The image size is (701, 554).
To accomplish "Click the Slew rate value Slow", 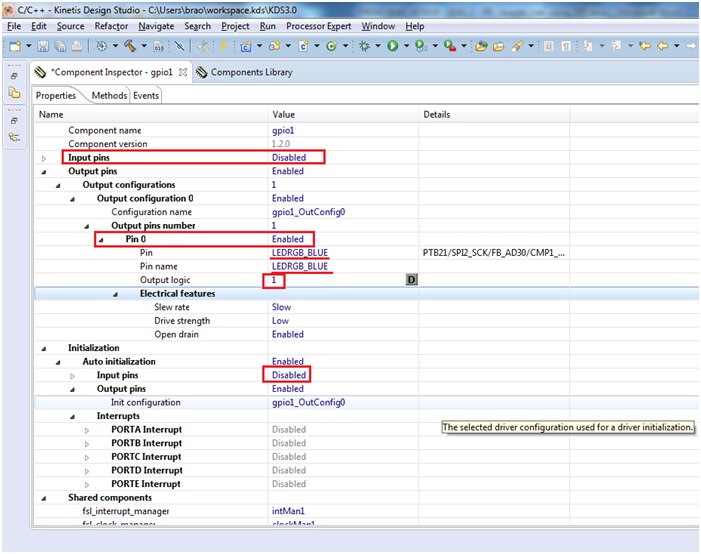I will [281, 307].
